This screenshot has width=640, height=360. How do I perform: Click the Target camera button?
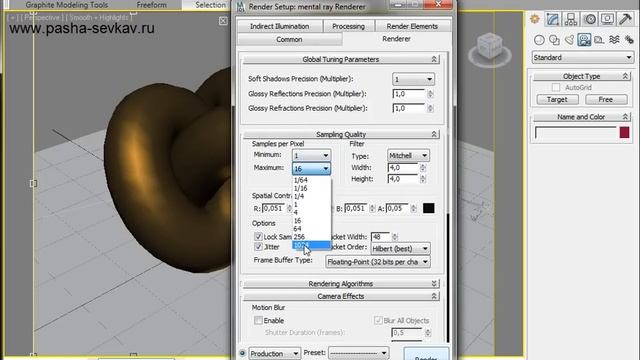(557, 100)
